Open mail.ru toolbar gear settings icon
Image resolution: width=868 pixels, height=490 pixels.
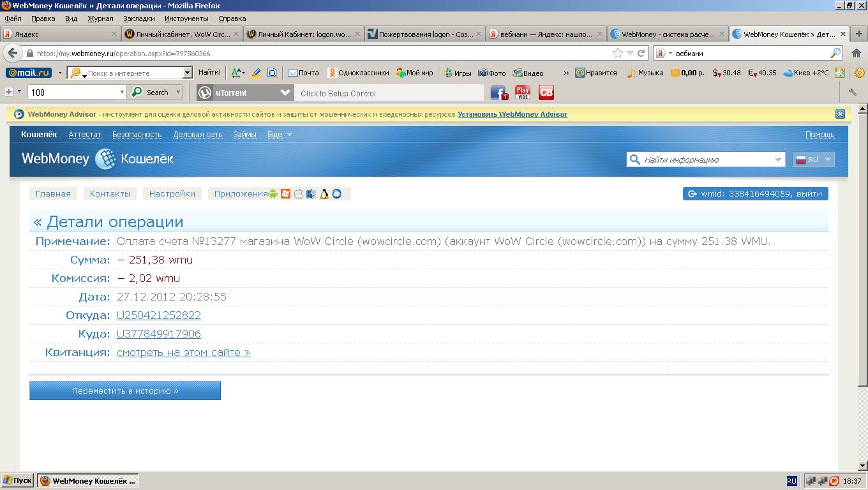click(x=860, y=73)
